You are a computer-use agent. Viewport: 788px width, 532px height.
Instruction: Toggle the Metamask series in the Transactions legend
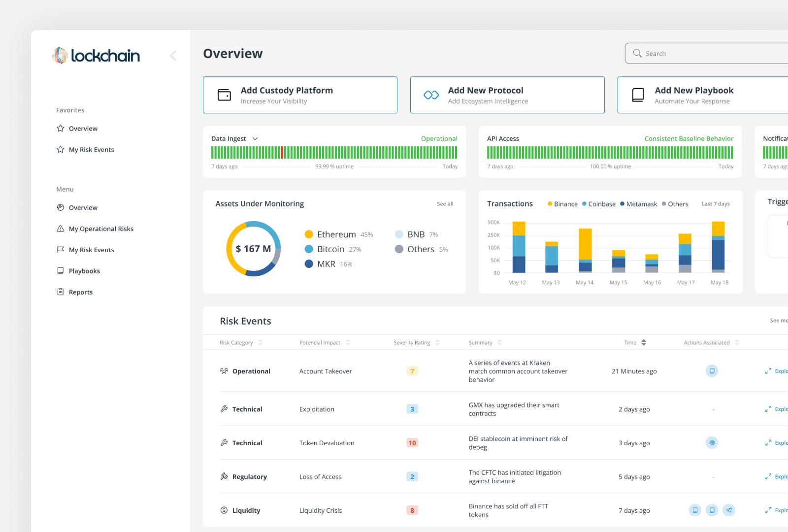(638, 203)
